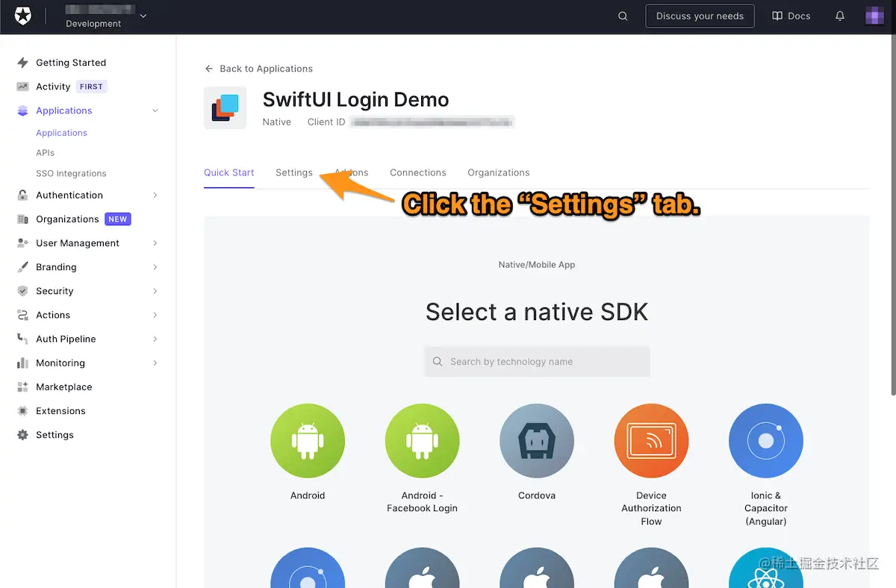Click the Docs book icon
The image size is (896, 588).
point(777,16)
